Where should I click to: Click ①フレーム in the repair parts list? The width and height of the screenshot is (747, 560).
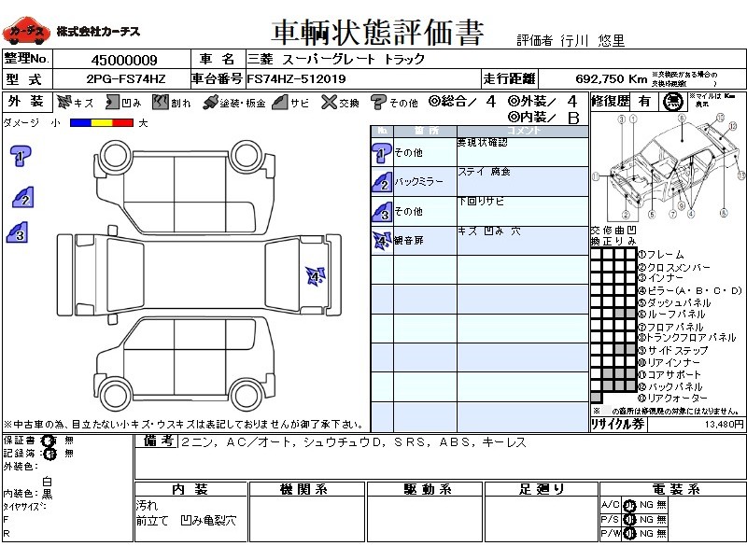pos(661,255)
